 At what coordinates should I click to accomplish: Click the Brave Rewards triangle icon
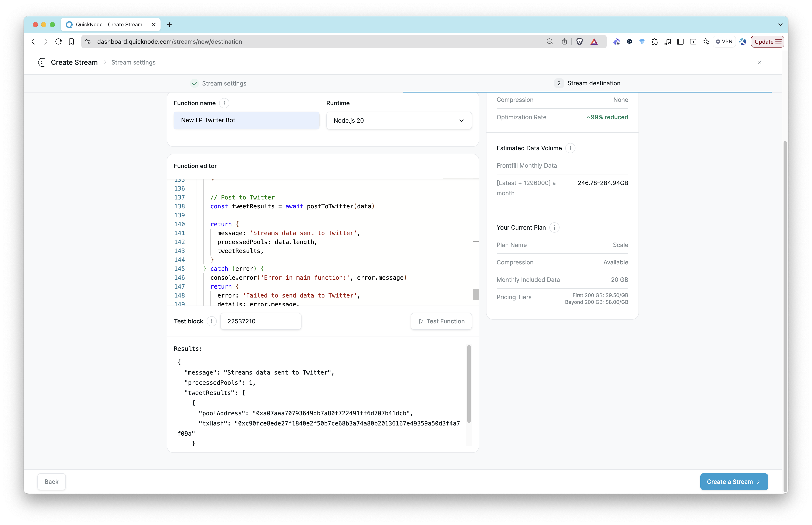594,42
